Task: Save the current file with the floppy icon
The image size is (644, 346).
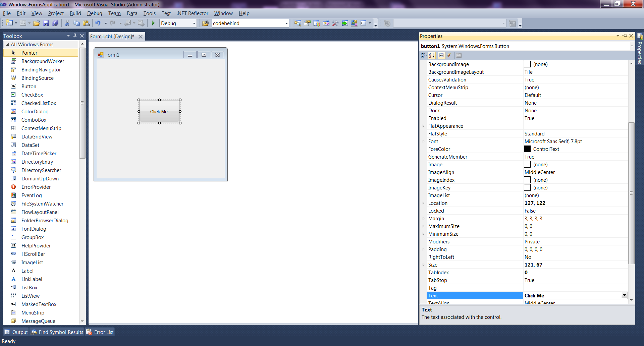Action: click(x=46, y=23)
